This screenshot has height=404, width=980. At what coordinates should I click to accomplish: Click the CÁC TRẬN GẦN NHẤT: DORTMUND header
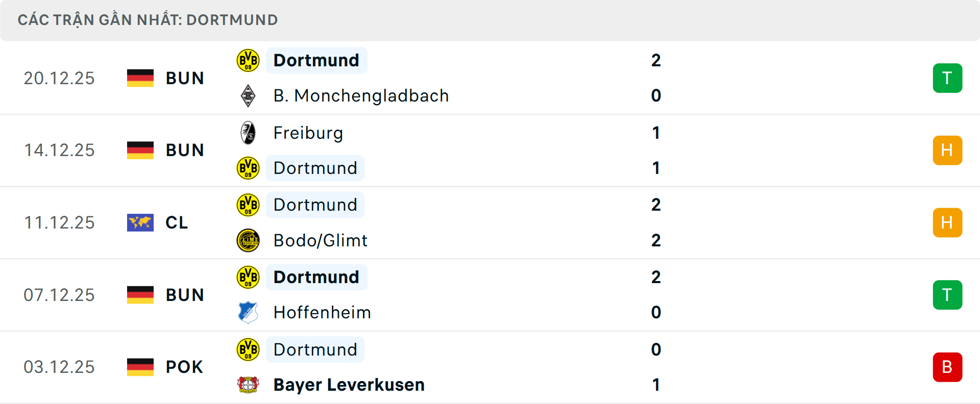148,20
